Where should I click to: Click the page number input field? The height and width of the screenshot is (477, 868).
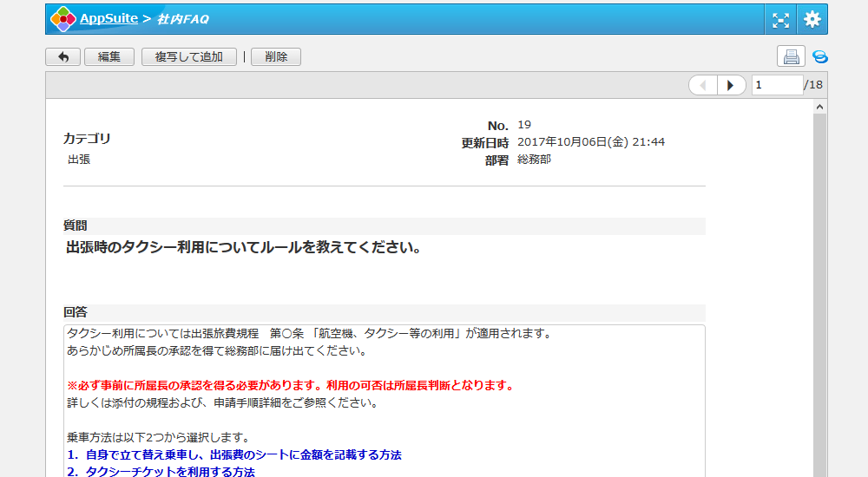[x=777, y=85]
